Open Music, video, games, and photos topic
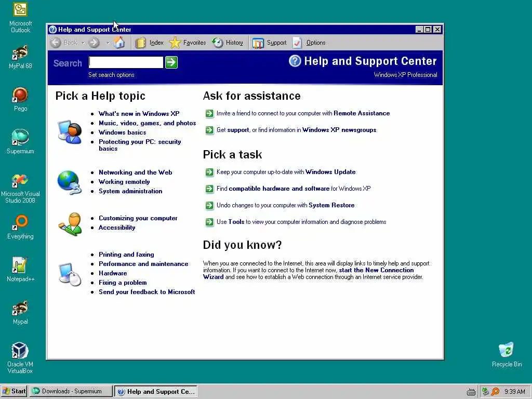This screenshot has height=399, width=532. point(147,123)
